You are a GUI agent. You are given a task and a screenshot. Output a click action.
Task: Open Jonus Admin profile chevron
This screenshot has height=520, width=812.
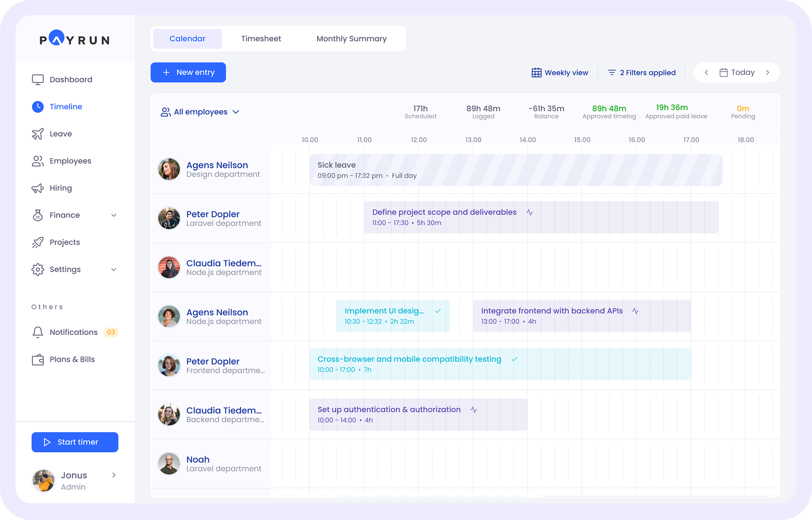click(114, 475)
